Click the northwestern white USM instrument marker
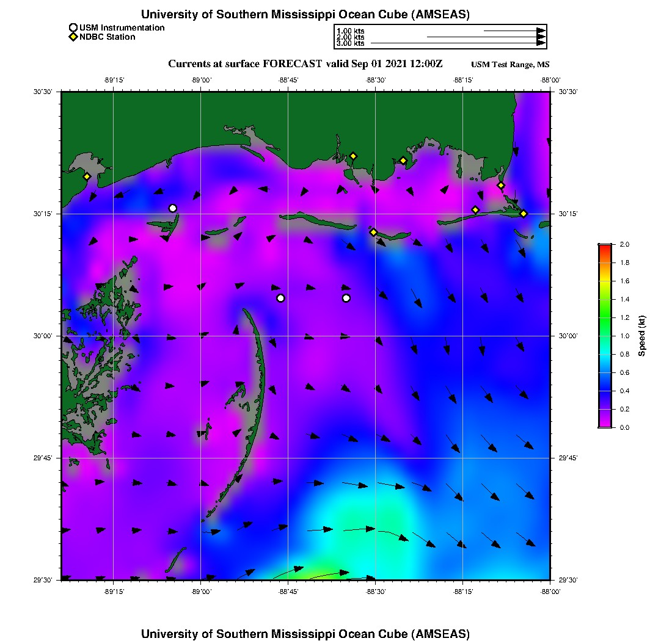672x641 pixels. tap(173, 208)
